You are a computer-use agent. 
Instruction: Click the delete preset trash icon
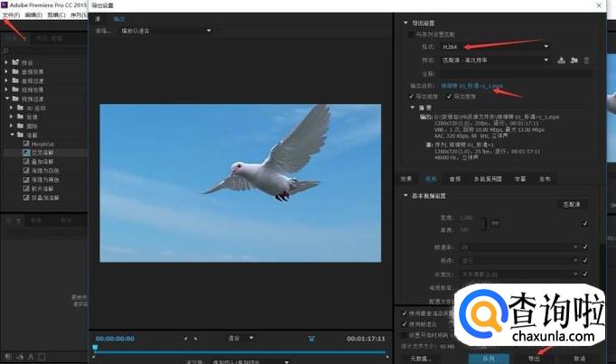click(x=586, y=61)
